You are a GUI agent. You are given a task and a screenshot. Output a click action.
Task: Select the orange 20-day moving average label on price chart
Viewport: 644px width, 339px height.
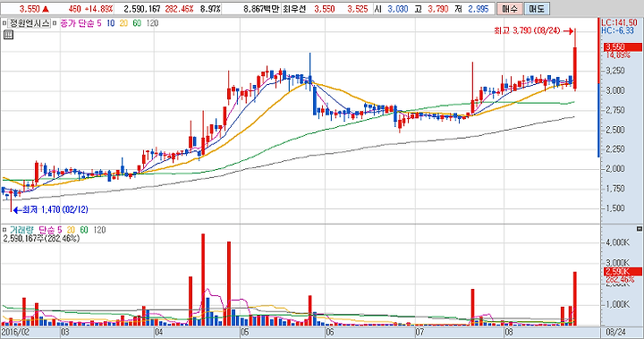coord(123,23)
